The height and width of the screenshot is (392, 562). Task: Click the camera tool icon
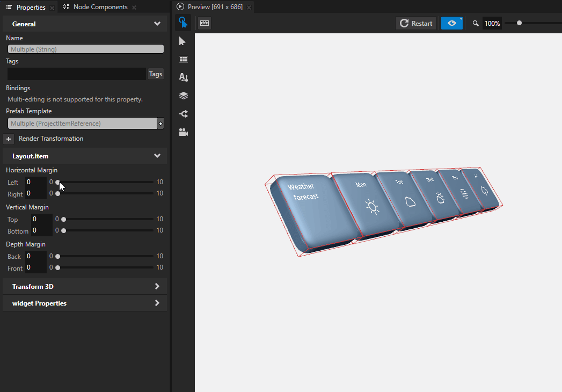click(x=183, y=132)
